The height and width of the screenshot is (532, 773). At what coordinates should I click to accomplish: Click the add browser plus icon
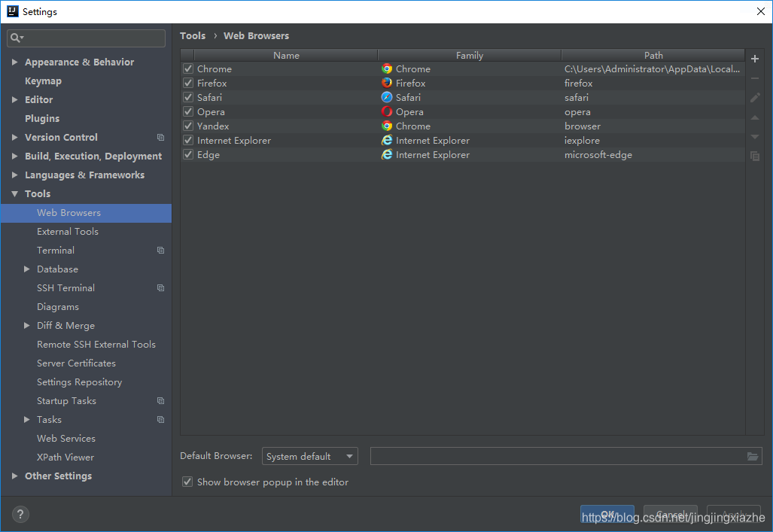click(x=754, y=59)
